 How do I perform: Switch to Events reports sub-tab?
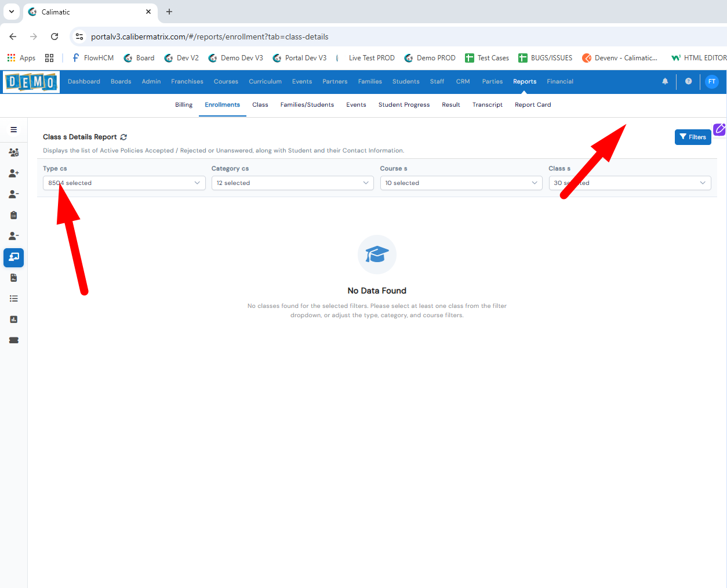356,105
